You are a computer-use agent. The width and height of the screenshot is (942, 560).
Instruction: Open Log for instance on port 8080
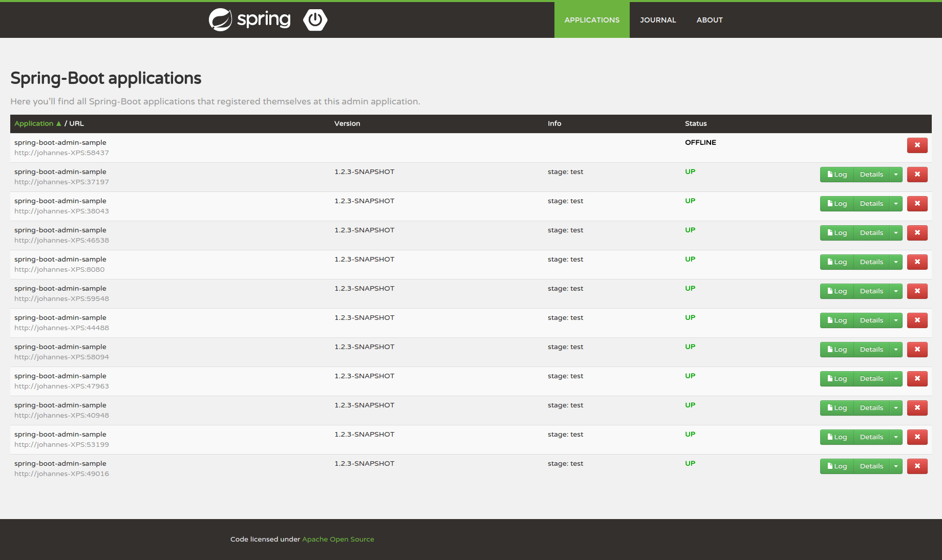coord(837,262)
